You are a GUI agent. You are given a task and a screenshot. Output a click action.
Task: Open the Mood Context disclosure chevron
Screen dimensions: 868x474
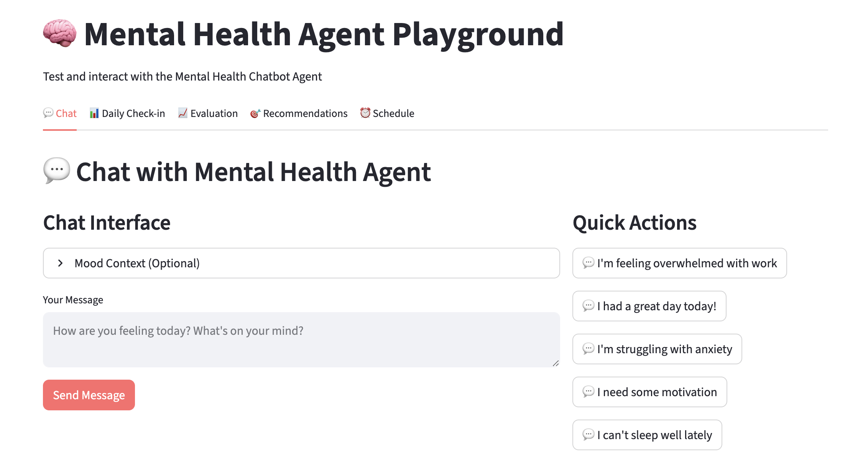pos(60,263)
